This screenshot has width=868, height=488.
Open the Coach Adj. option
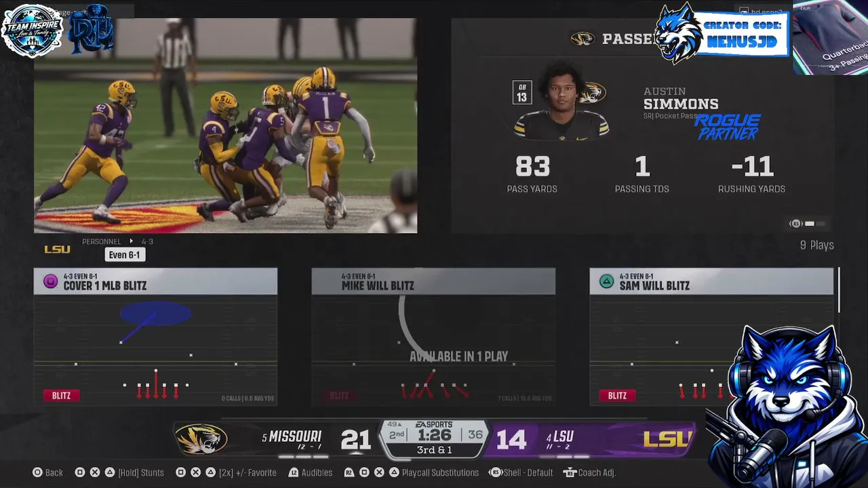[597, 472]
